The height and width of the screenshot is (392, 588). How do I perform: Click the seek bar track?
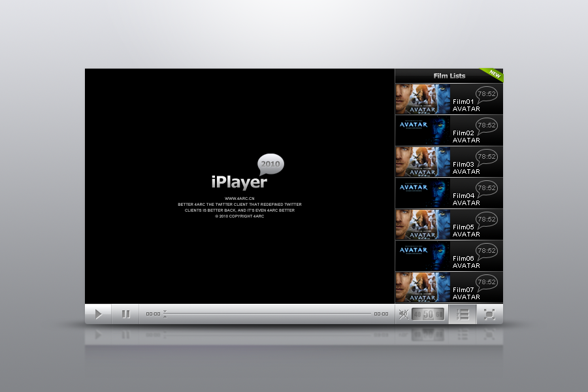coord(268,314)
